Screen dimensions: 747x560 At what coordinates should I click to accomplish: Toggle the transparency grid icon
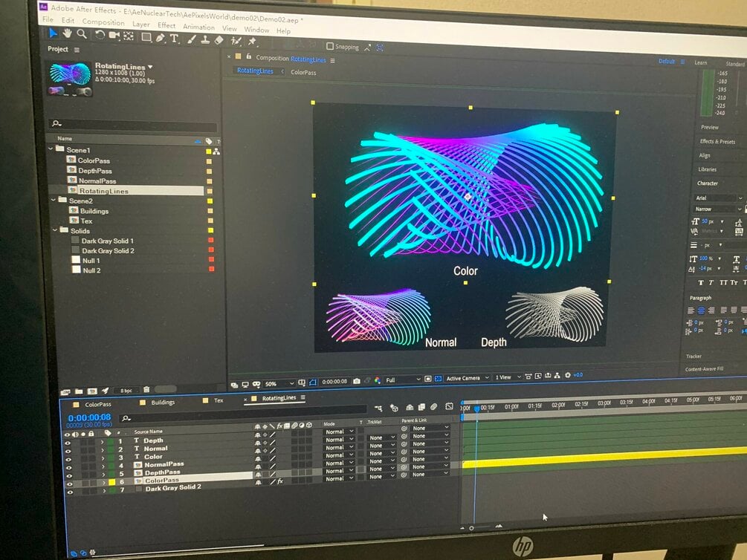pyautogui.click(x=439, y=379)
